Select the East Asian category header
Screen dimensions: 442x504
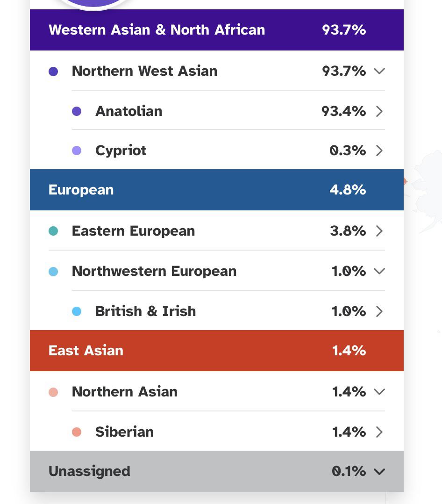tap(217, 351)
